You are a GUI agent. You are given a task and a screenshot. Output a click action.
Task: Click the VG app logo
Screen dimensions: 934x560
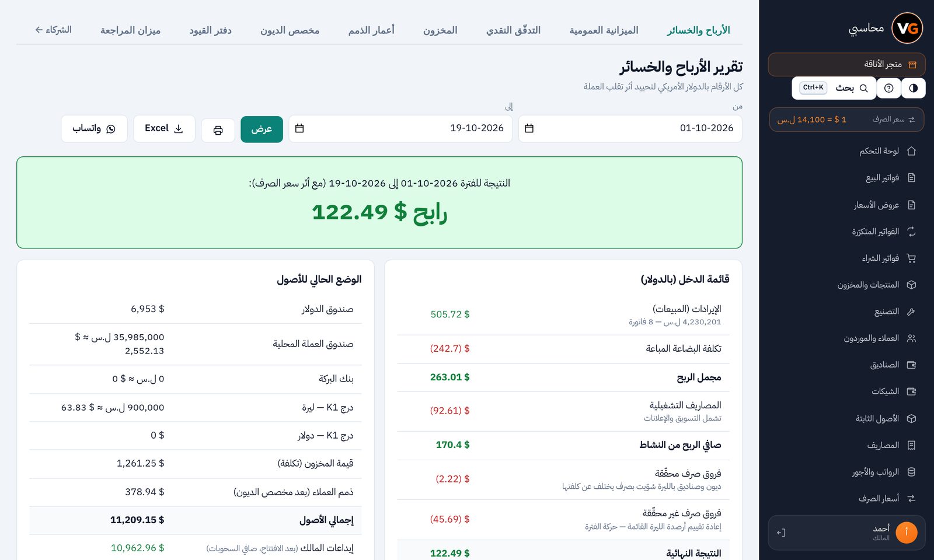click(x=907, y=28)
